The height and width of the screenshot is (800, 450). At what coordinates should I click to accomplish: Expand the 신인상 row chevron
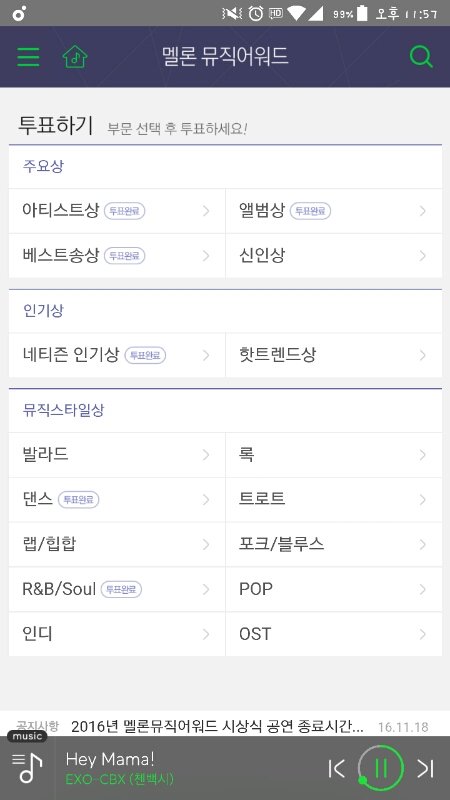[x=422, y=256]
